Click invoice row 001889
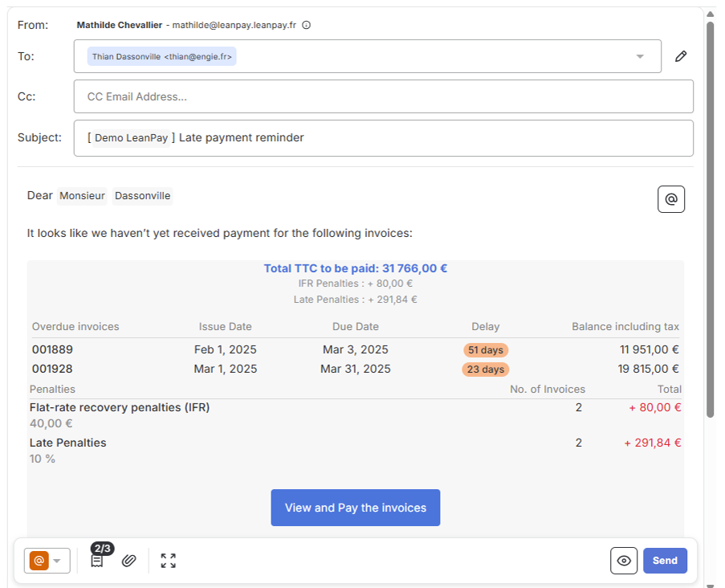 pos(51,349)
